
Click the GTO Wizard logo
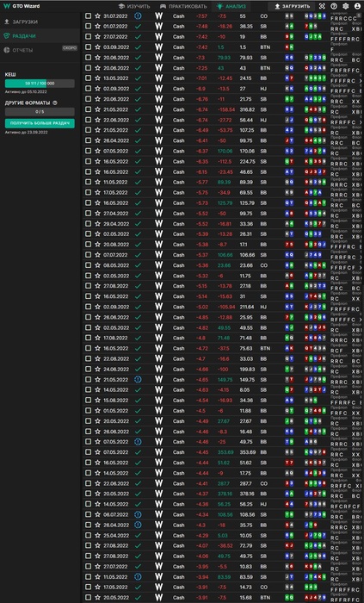coord(22,6)
